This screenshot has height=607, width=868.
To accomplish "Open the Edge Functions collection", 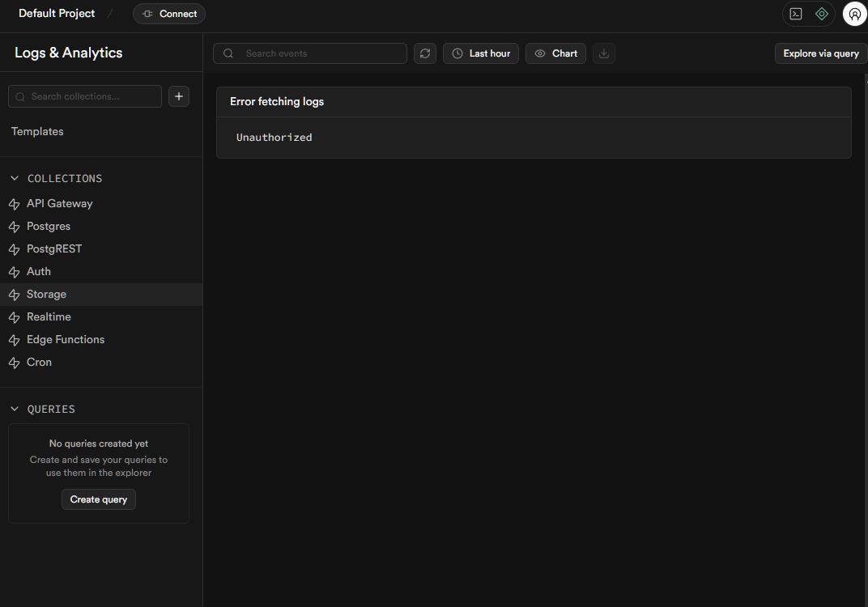I will click(101, 340).
